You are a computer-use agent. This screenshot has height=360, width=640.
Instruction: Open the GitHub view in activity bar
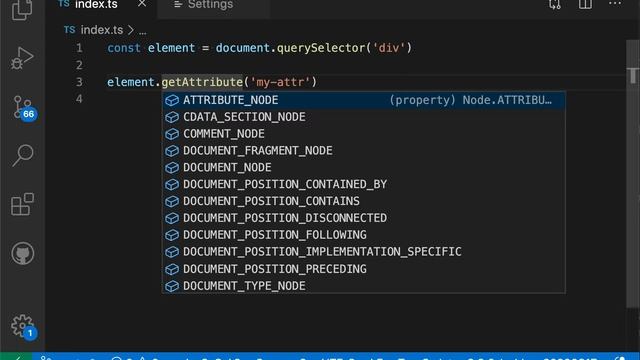[22, 253]
